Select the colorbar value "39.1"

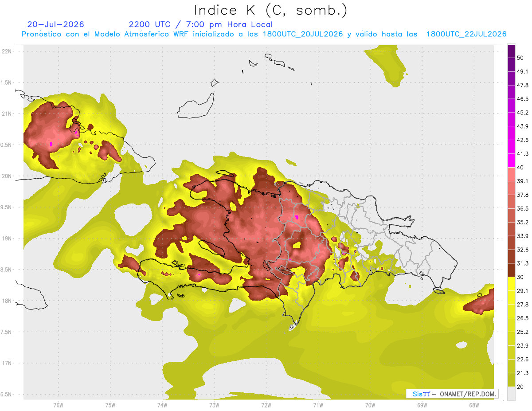coord(522,181)
